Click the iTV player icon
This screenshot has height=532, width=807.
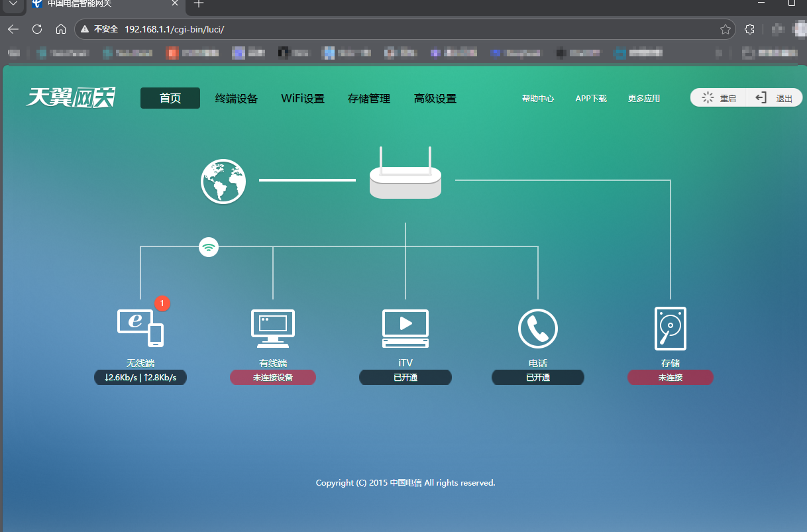tap(405, 329)
